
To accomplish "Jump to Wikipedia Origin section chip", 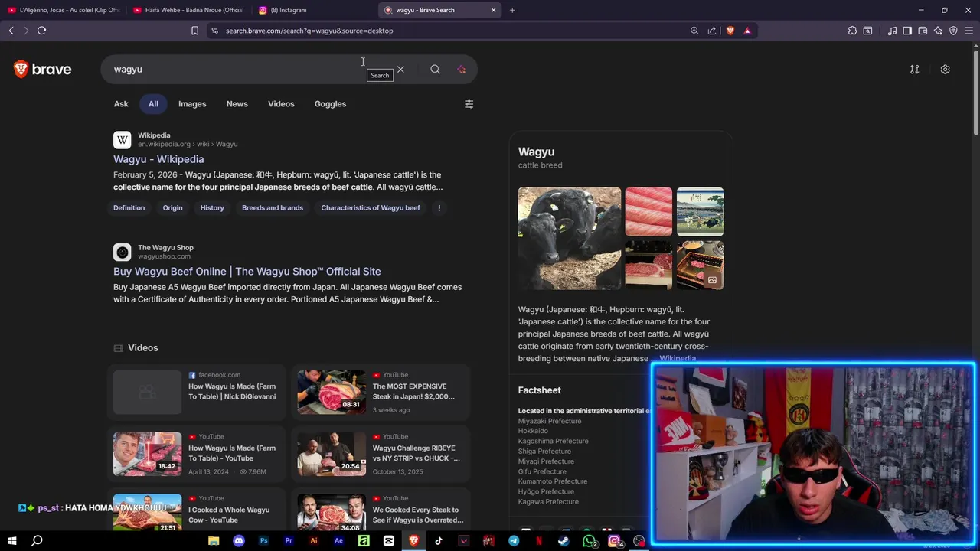I will 172,208.
